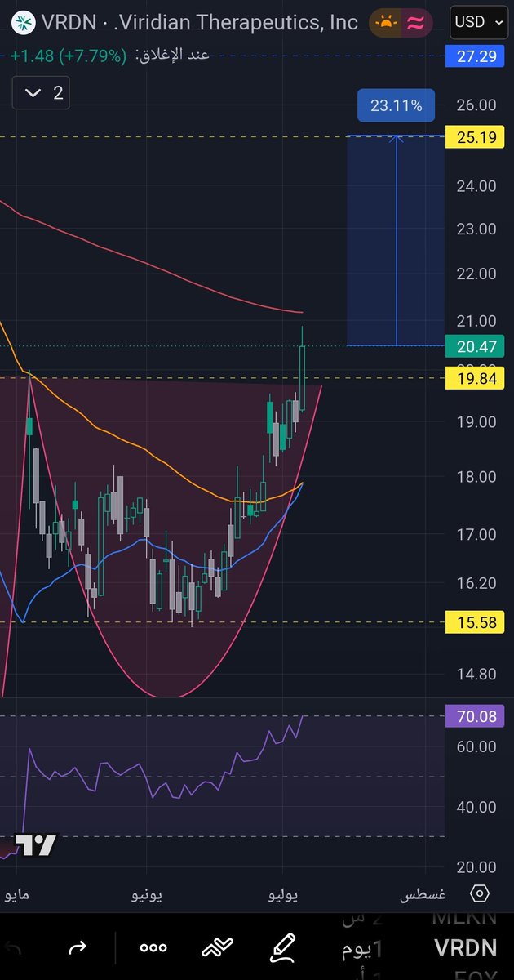Image resolution: width=514 pixels, height=980 pixels.
Task: Select the blue price range measurement box
Action: pos(396,240)
